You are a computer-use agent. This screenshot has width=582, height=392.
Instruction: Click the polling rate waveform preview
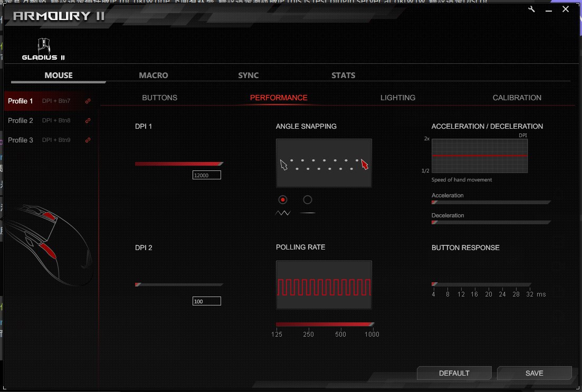coord(323,285)
